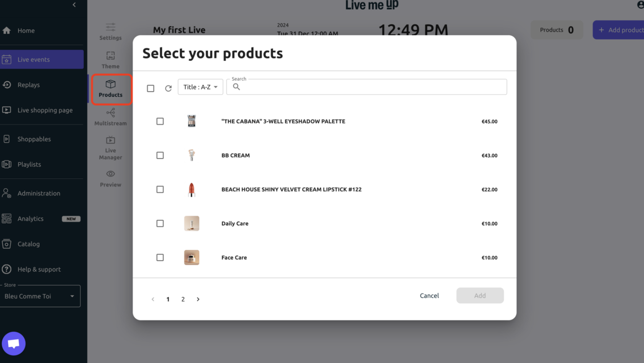Open the Theme section

click(110, 60)
